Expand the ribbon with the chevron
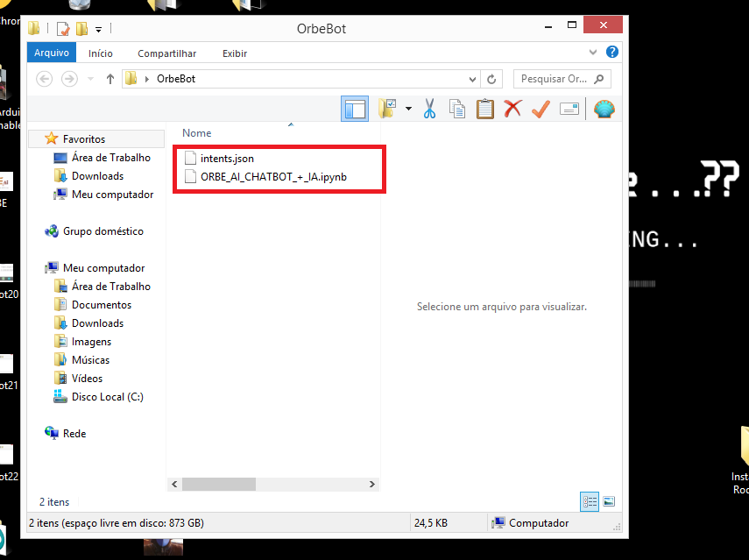The width and height of the screenshot is (749, 560). (x=593, y=52)
